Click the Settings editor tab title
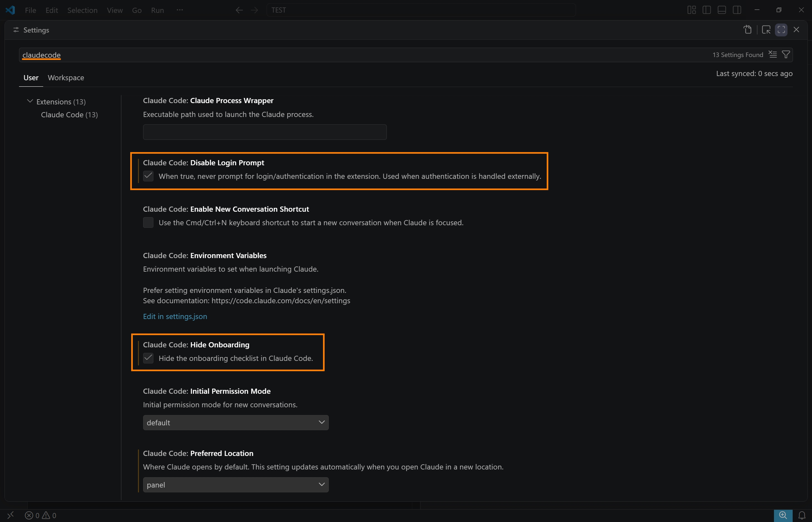Screen dimensions: 812x522 [36, 30]
